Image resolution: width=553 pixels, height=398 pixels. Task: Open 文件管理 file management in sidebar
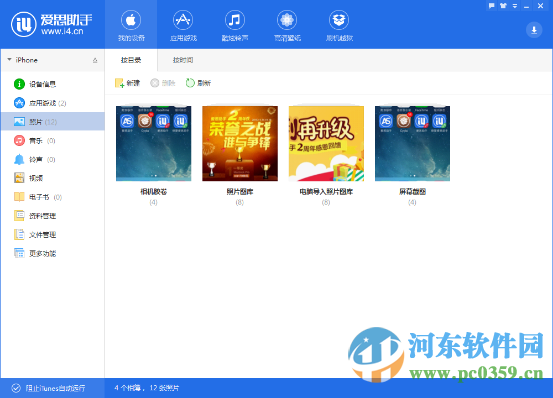click(53, 234)
